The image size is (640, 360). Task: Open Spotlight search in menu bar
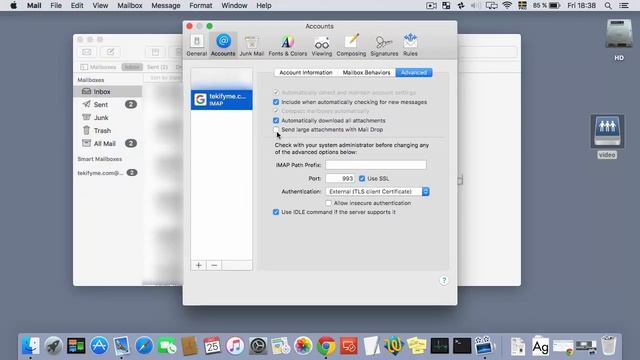(608, 5)
